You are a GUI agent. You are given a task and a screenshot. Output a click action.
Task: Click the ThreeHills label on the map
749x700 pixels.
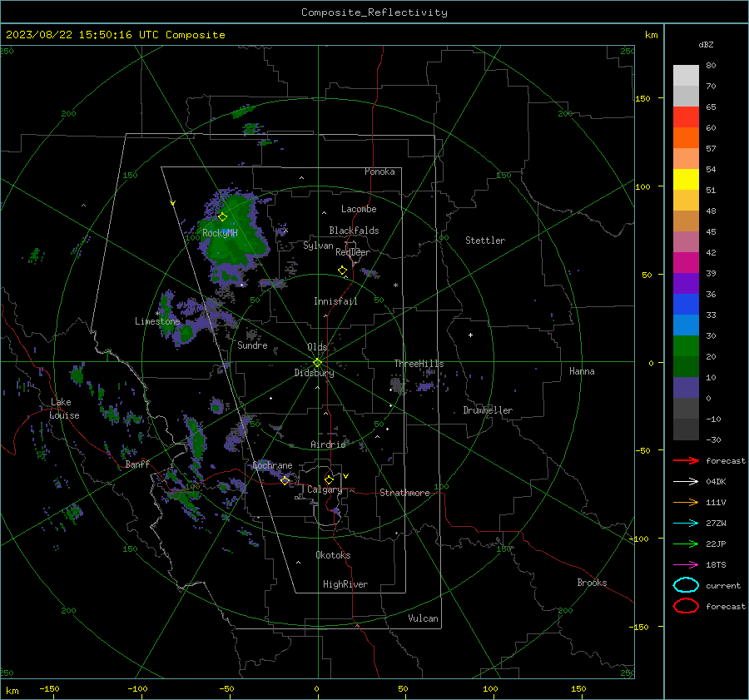tap(419, 364)
